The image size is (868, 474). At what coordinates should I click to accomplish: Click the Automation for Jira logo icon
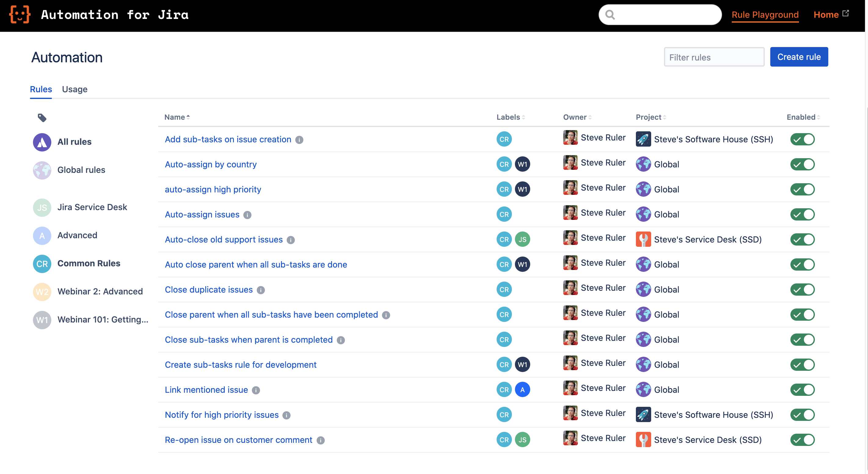(x=20, y=14)
